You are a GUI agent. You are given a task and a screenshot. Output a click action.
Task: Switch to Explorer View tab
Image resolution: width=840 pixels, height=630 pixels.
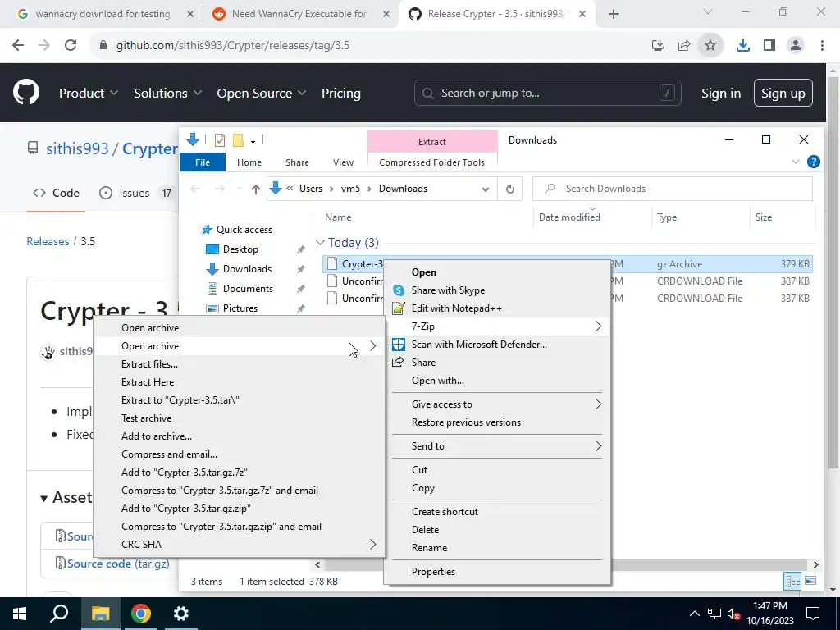(343, 162)
